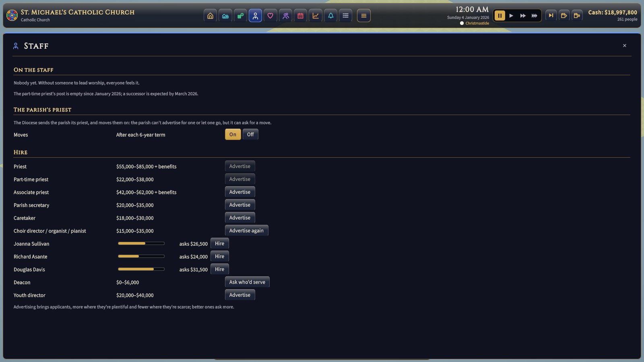Click the skip-ahead calendar icon beside next-event
644x362 pixels.
click(564, 16)
